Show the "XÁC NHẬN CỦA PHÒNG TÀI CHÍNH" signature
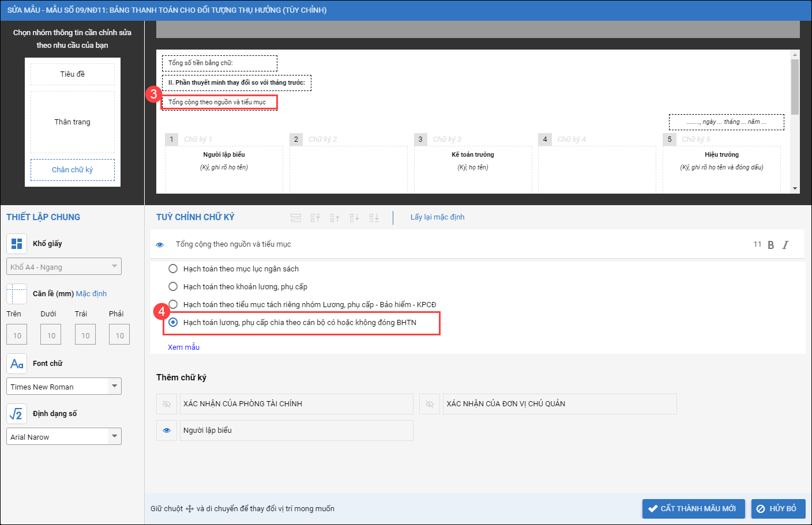 [x=167, y=404]
